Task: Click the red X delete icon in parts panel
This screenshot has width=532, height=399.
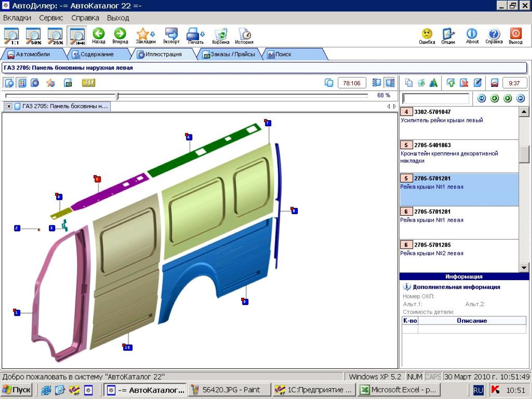Action: (464, 83)
